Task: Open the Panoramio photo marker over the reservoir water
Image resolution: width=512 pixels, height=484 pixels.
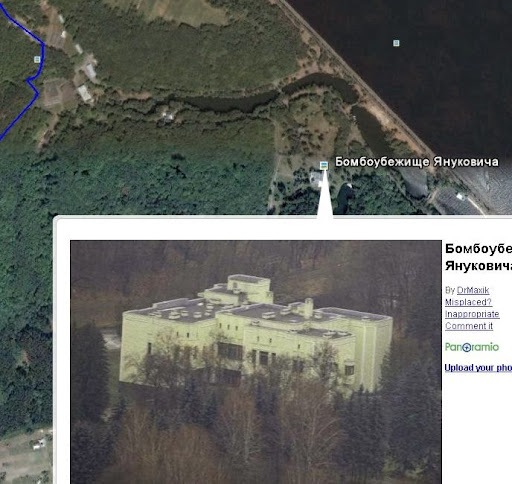Action: [396, 43]
